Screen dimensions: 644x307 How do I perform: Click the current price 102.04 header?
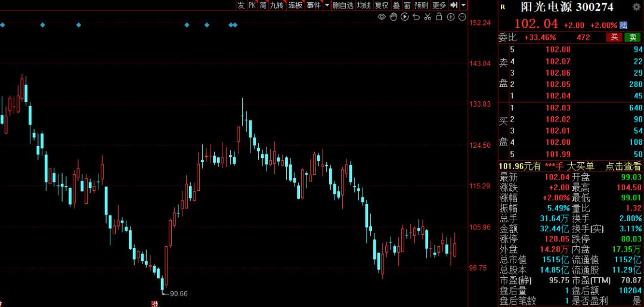537,24
